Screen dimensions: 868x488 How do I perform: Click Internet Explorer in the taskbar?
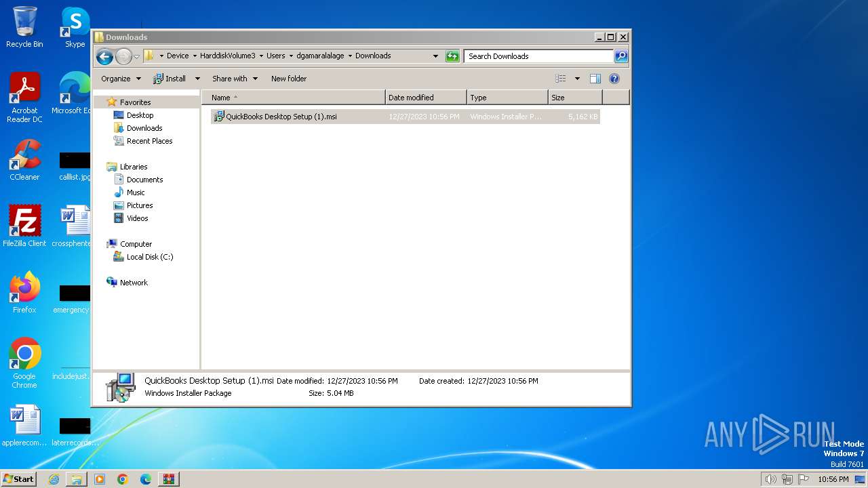[x=54, y=479]
